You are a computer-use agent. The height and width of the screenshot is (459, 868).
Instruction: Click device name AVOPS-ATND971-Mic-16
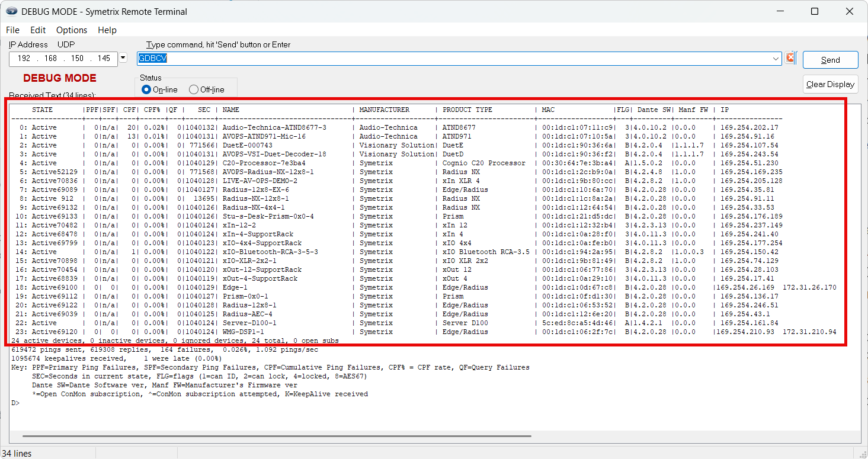[264, 136]
